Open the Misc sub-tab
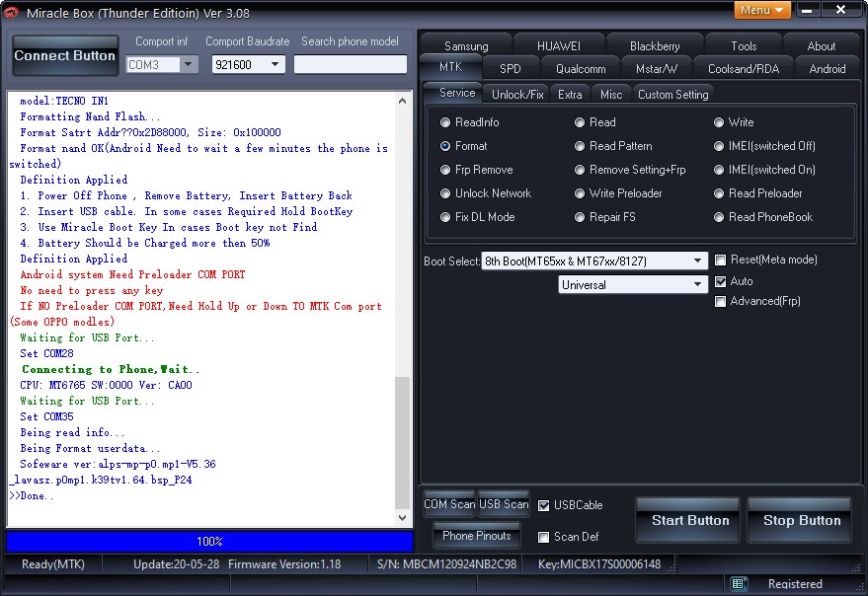Screen dimensions: 868x596 coord(611,94)
